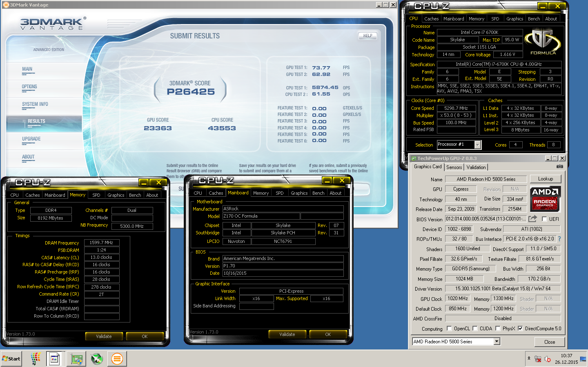Show hidden tray icons arrow
The width and height of the screenshot is (588, 367).
(529, 358)
